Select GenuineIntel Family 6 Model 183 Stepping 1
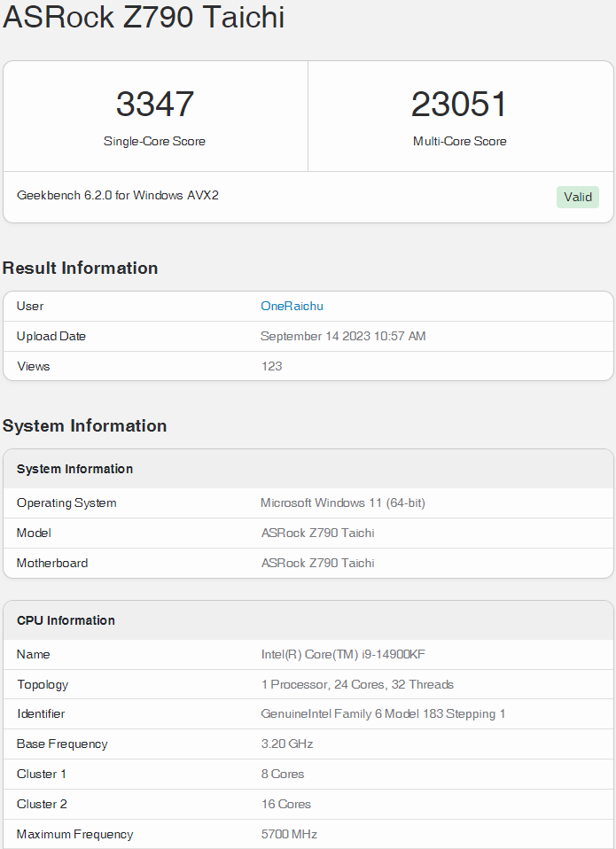 pos(383,713)
